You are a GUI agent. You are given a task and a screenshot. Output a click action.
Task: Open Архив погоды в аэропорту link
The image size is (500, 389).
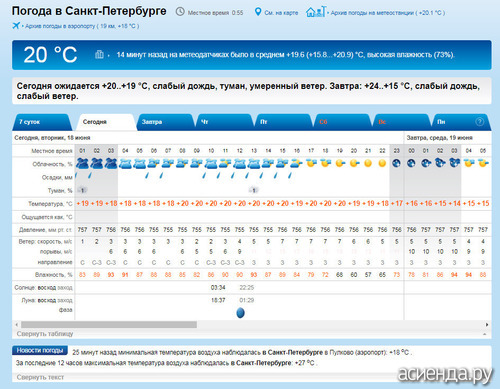click(82, 26)
